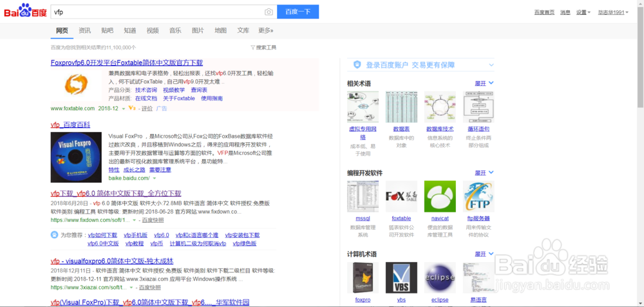Open the visualfoxpro6.0 独木成林 result link
Viewport: 644px width, 307px height.
[x=112, y=261]
